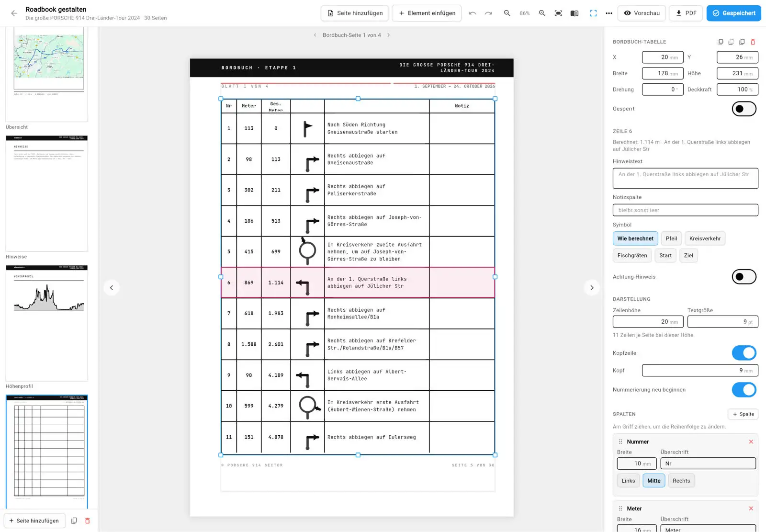Grab the Meter column drag handle
This screenshot has height=532, width=766.
[x=620, y=509]
